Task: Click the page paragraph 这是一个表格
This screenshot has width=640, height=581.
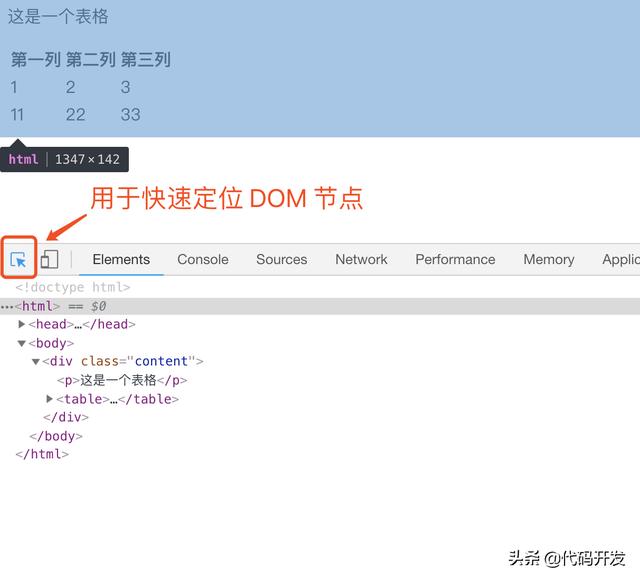Action: [58, 17]
